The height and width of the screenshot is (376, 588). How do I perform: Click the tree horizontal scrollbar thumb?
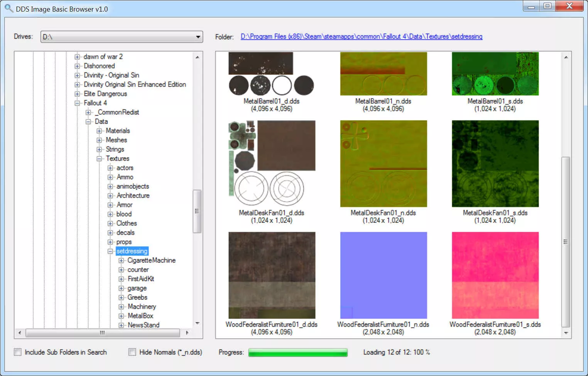(103, 332)
